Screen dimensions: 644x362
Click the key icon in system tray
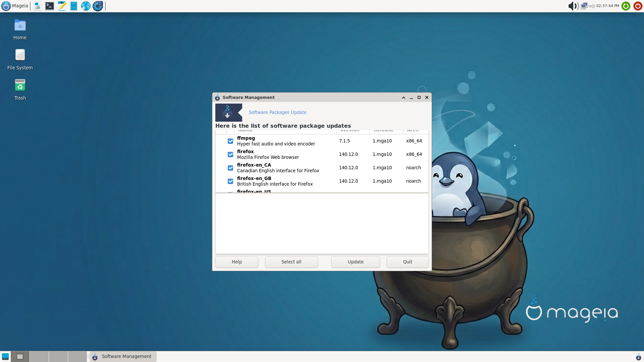point(592,6)
